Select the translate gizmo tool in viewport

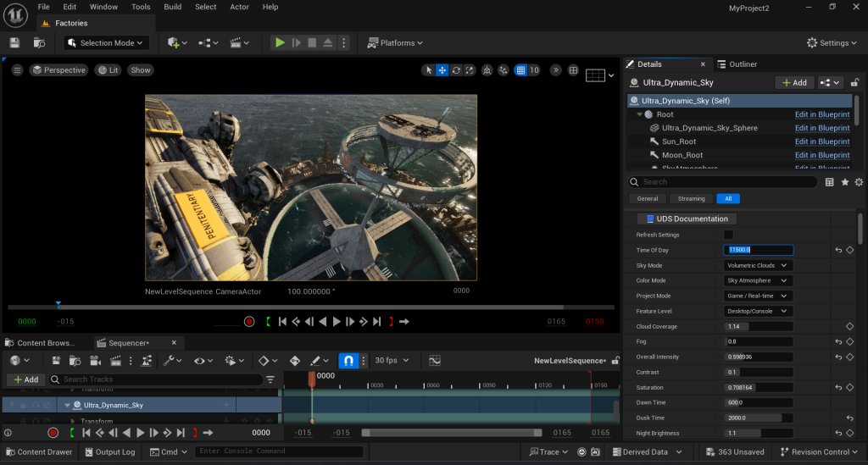pos(442,70)
